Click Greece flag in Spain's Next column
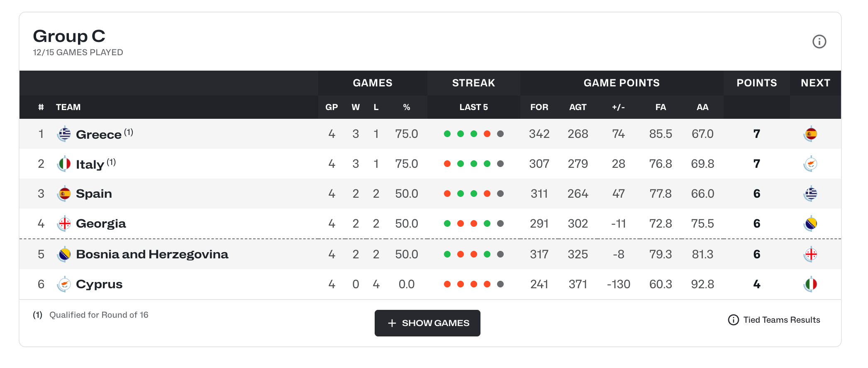This screenshot has width=868, height=368. (811, 194)
